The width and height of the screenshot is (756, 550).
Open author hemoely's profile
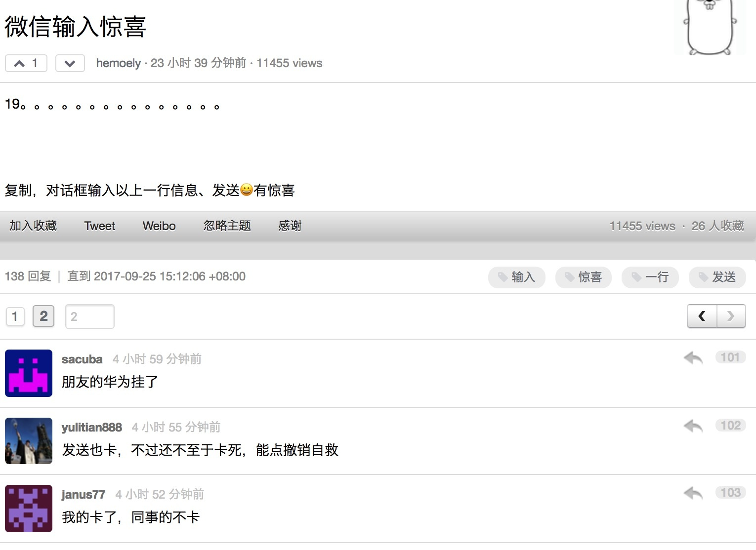[x=118, y=63]
